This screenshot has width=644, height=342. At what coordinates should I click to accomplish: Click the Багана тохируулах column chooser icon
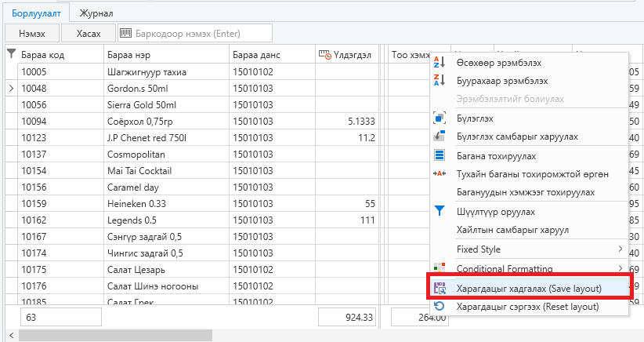[439, 155]
